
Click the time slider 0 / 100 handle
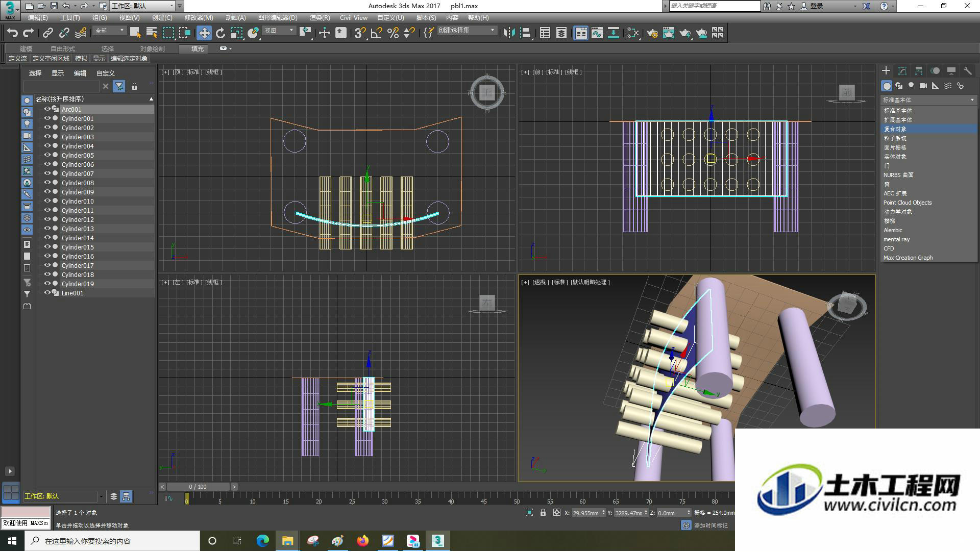(198, 487)
